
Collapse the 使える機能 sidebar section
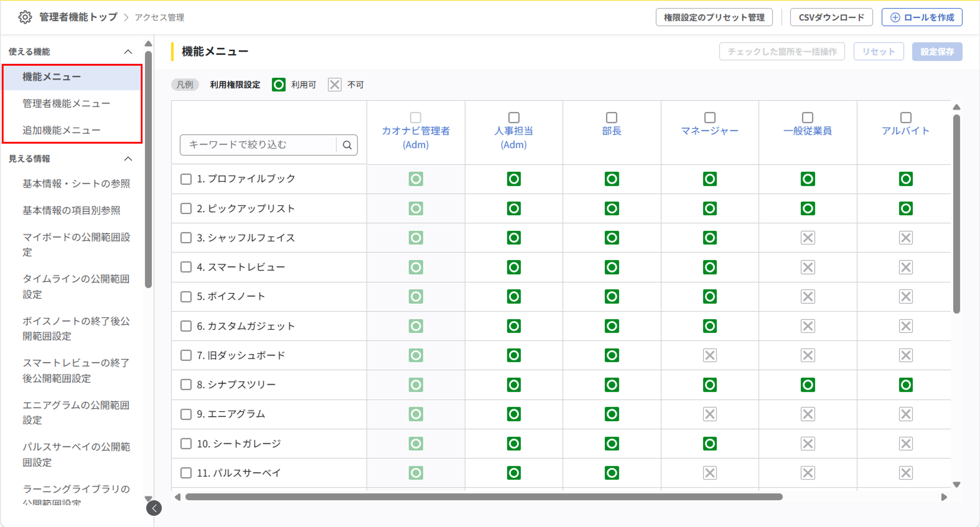[x=128, y=52]
